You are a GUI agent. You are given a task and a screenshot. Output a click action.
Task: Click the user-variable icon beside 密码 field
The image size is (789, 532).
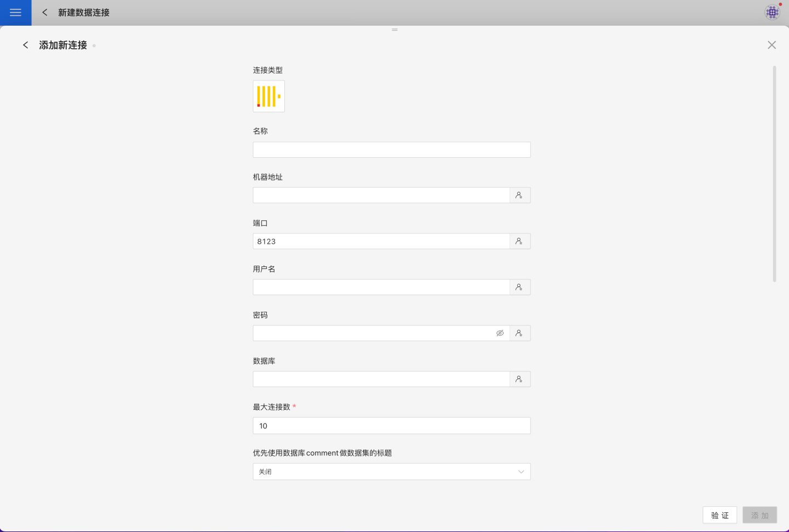519,334
